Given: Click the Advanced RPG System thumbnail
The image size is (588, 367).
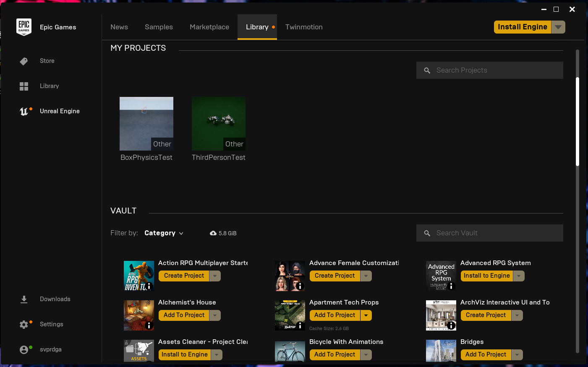Looking at the screenshot, I should (441, 276).
